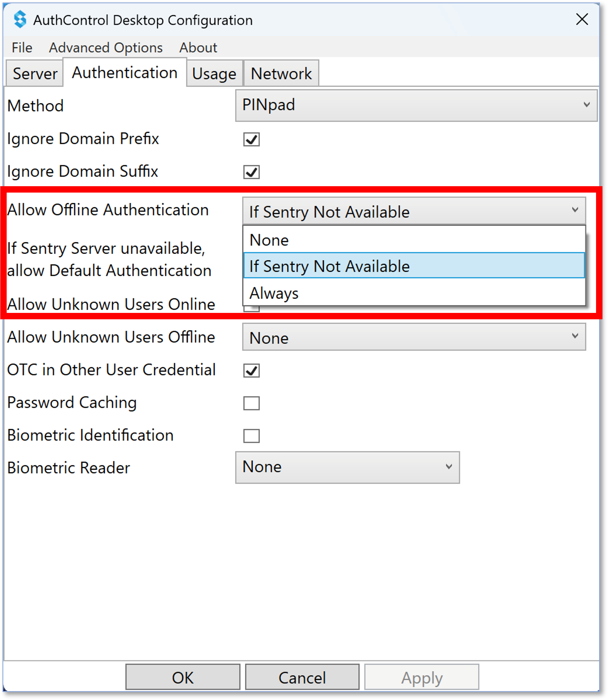Viewport: 608px width, 700px height.
Task: Expand the Method PINpad dropdown
Action: (x=416, y=105)
